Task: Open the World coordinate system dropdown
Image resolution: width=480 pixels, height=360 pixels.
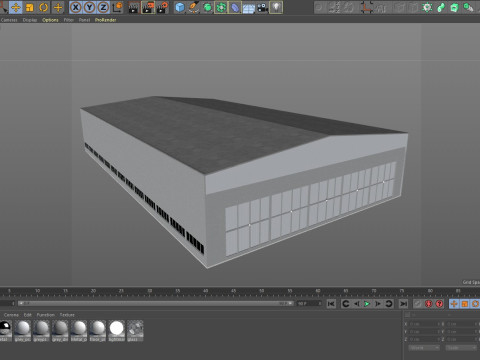Action: (424, 348)
